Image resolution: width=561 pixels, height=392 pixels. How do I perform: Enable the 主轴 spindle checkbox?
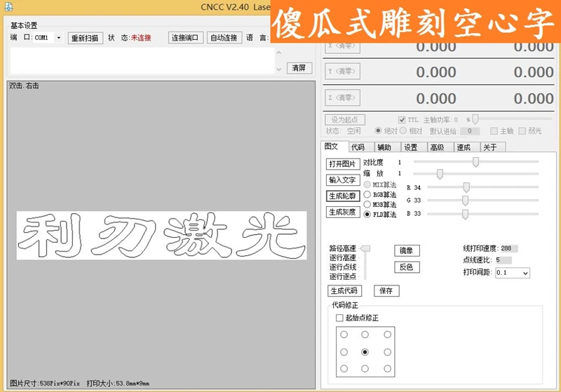(494, 131)
